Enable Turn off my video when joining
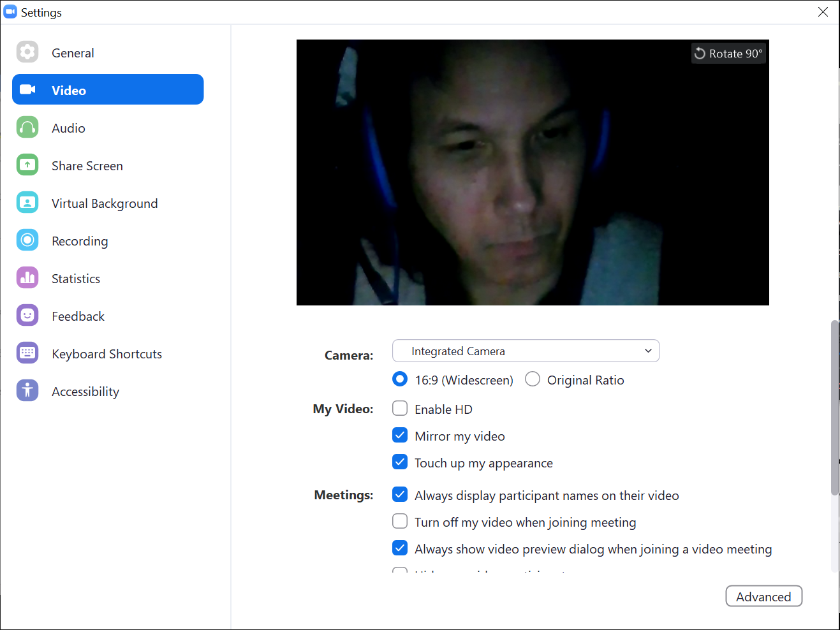Image resolution: width=840 pixels, height=630 pixels. click(400, 521)
